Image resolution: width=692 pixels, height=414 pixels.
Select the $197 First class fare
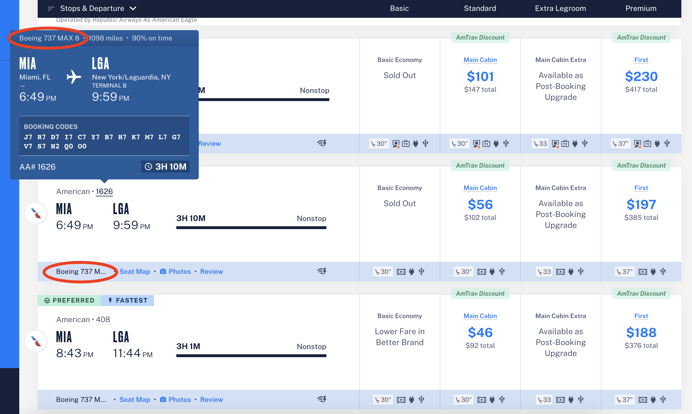641,204
